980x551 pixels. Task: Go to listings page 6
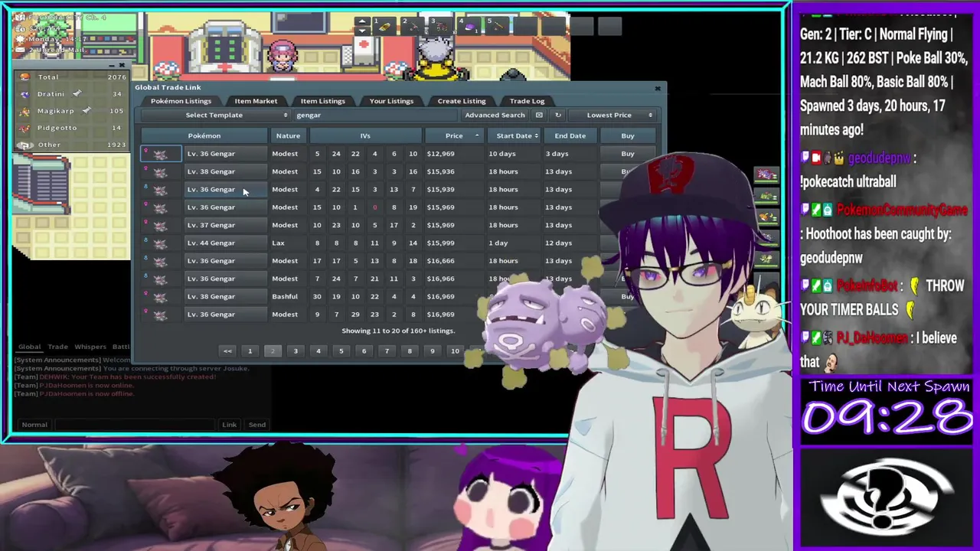pos(364,351)
